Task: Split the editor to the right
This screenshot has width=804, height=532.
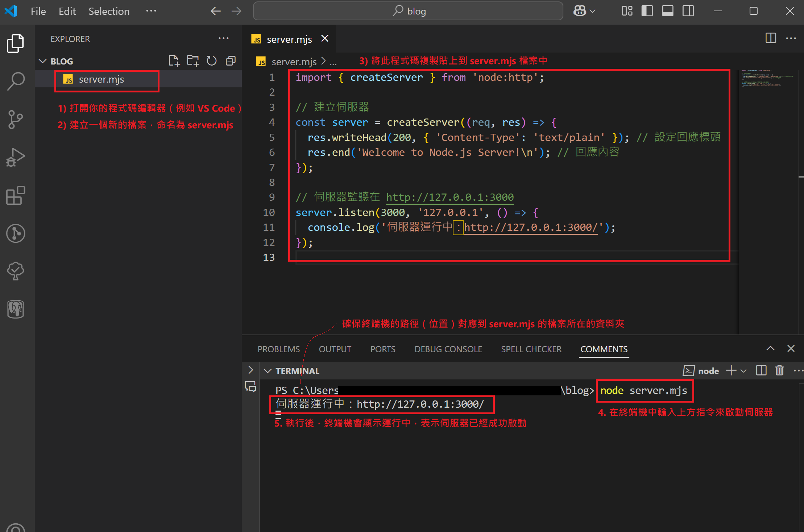Action: (771, 38)
